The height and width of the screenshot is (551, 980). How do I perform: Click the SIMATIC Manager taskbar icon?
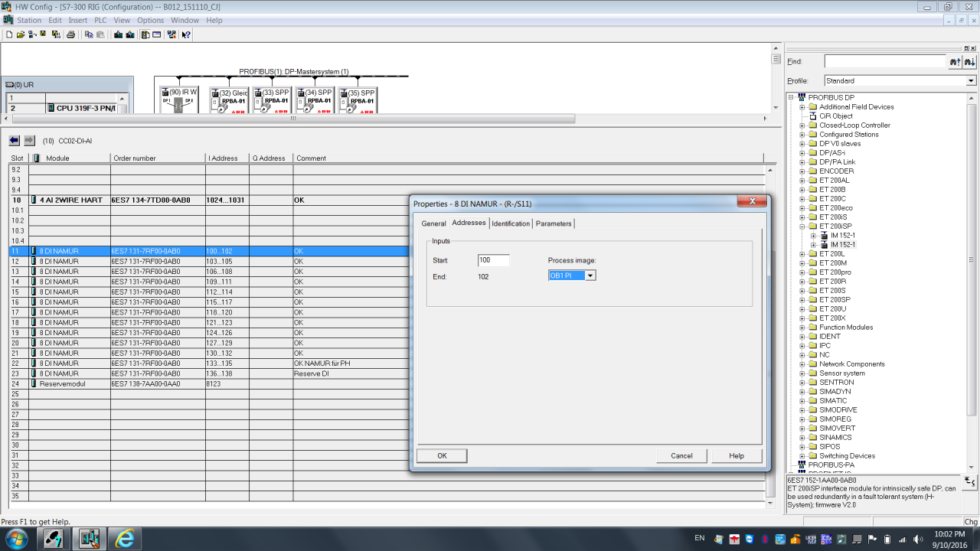click(53, 539)
